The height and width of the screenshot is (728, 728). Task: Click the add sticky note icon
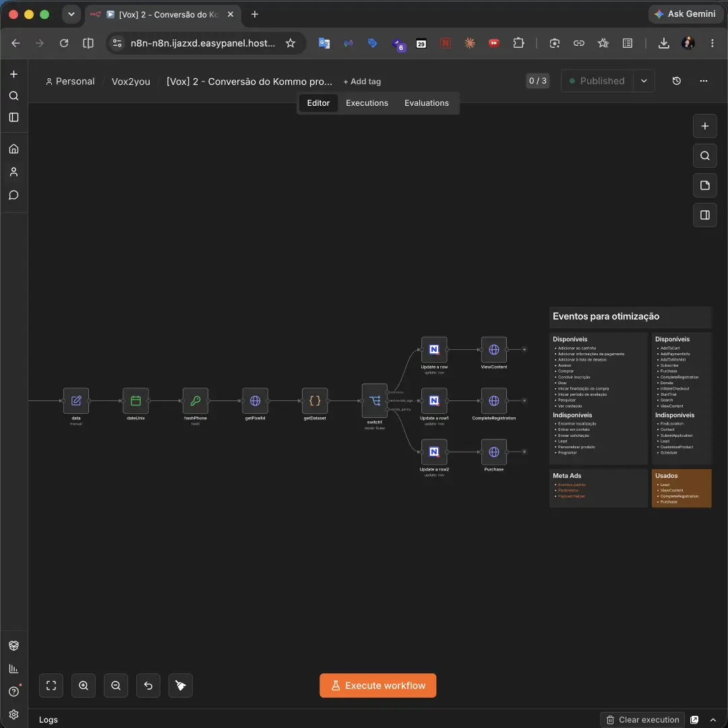pos(705,185)
